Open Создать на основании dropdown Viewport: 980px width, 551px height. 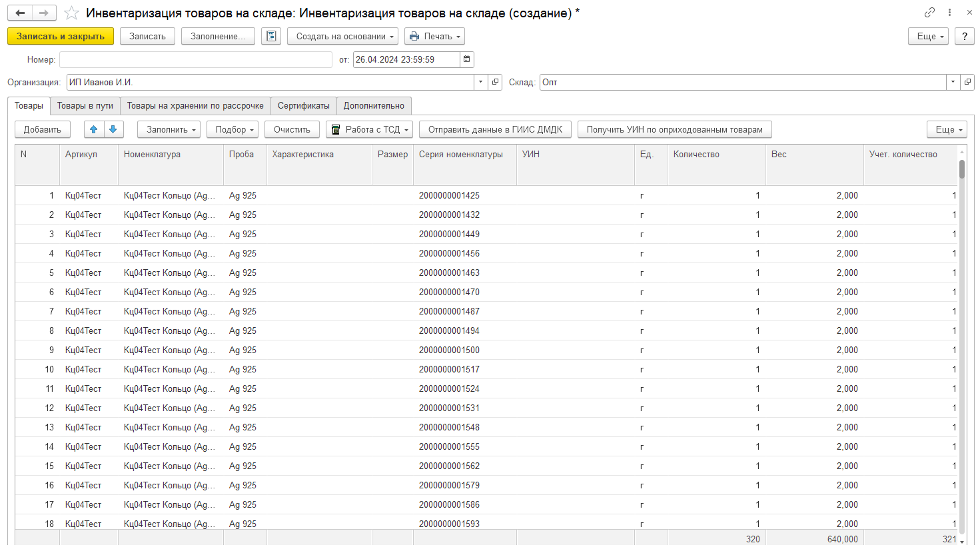[342, 36]
